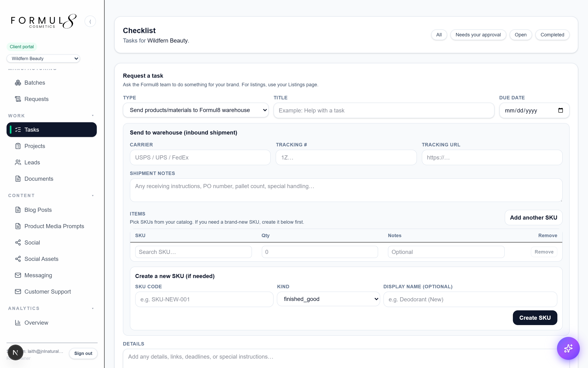This screenshot has height=368, width=588.
Task: Show Completed tasks filter
Action: [552, 35]
